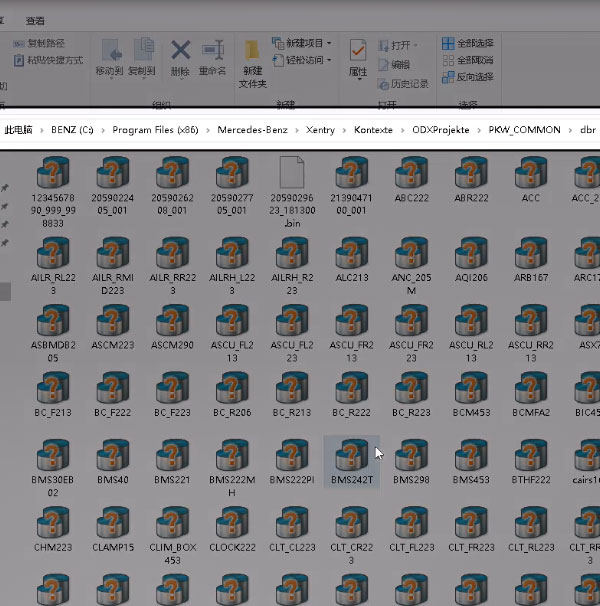
Task: Click 全部选择 (Select all)
Action: point(468,43)
